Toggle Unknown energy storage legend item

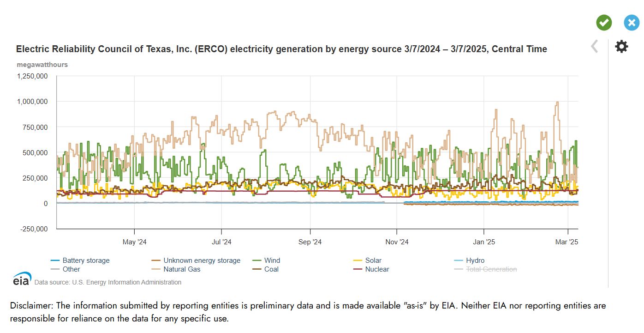pos(202,260)
